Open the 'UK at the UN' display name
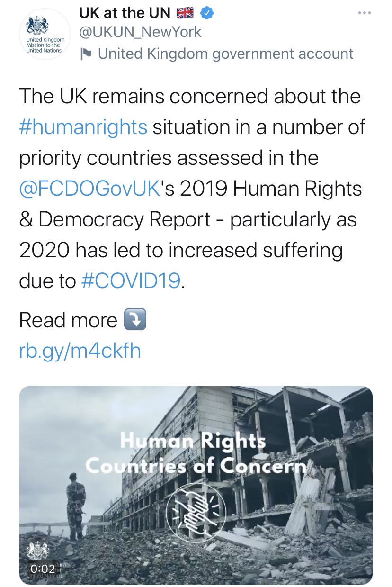This screenshot has width=392, height=587. (x=125, y=13)
